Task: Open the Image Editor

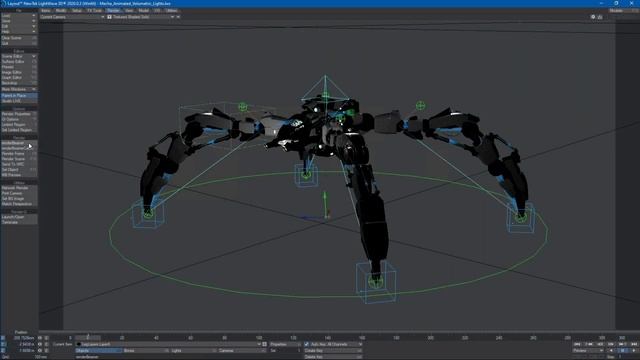Action: click(19, 72)
